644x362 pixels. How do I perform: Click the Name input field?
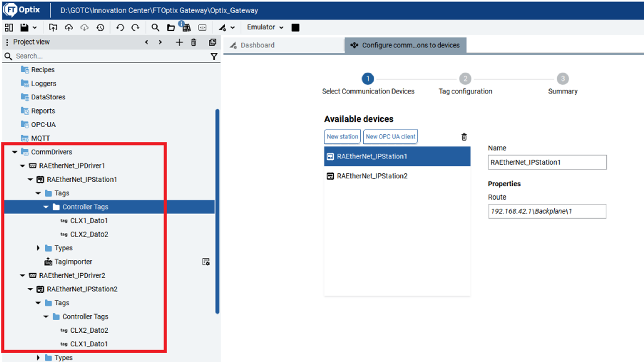(547, 162)
